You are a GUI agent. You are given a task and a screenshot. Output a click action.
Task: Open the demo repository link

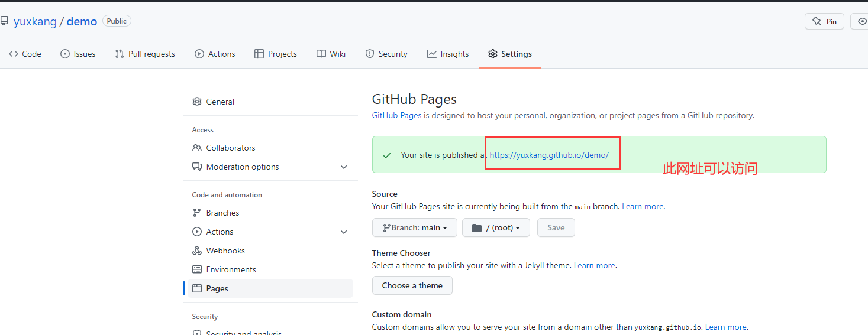coord(82,21)
